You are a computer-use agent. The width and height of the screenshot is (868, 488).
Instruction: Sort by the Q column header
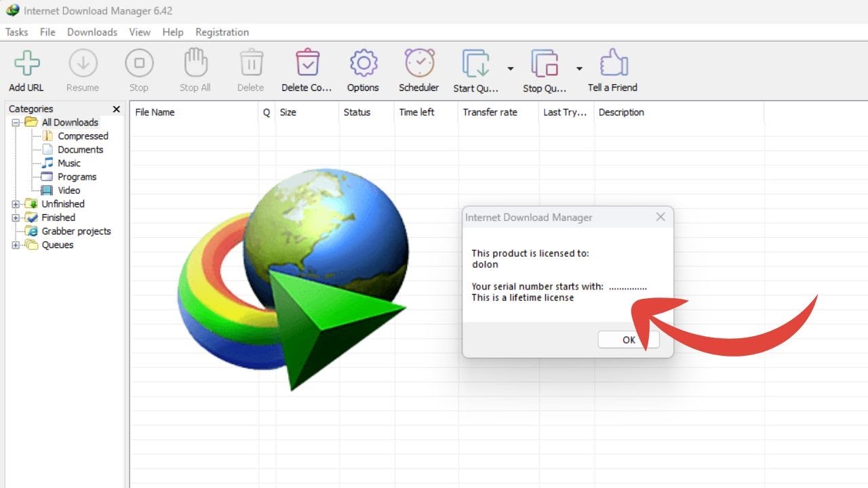[267, 113]
